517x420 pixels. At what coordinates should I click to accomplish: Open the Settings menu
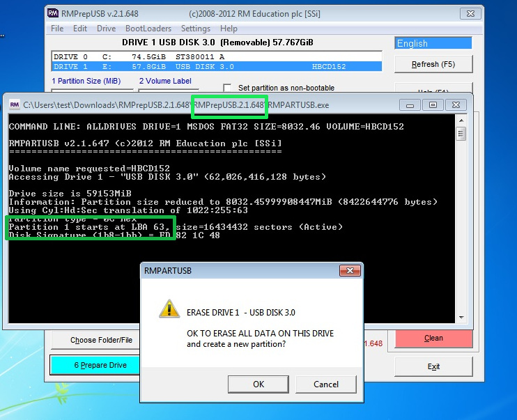(195, 29)
